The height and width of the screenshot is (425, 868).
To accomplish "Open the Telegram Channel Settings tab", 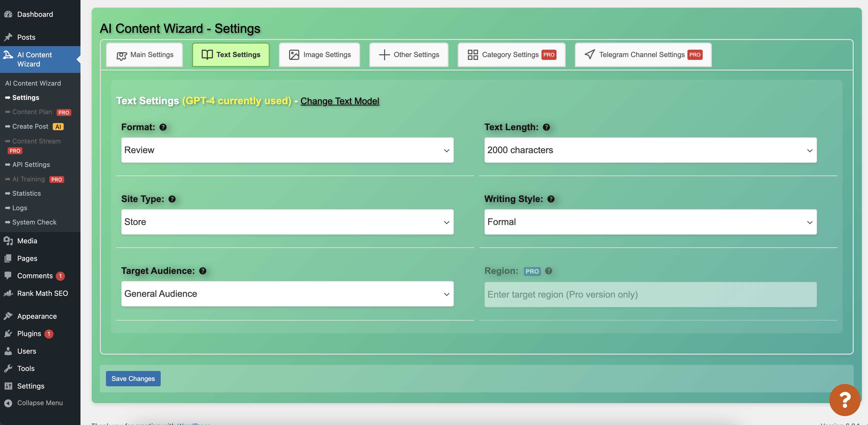I will click(x=643, y=55).
